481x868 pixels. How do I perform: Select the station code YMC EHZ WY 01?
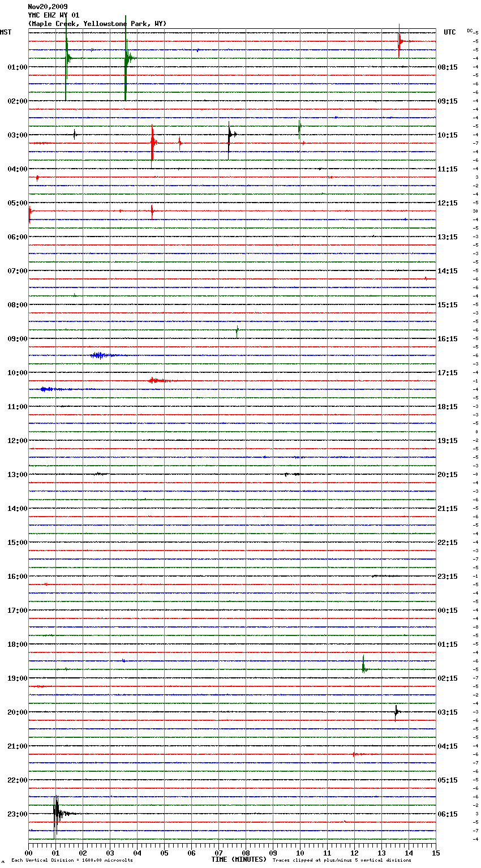click(54, 15)
